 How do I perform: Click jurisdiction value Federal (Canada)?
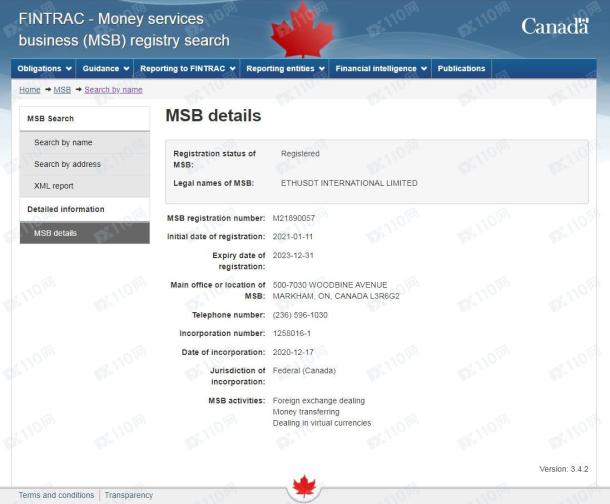(304, 371)
